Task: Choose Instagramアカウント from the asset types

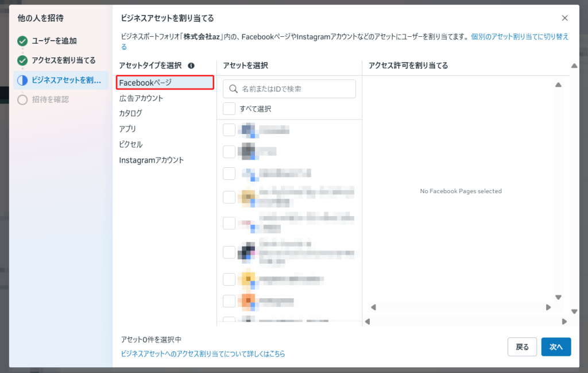Action: point(152,160)
